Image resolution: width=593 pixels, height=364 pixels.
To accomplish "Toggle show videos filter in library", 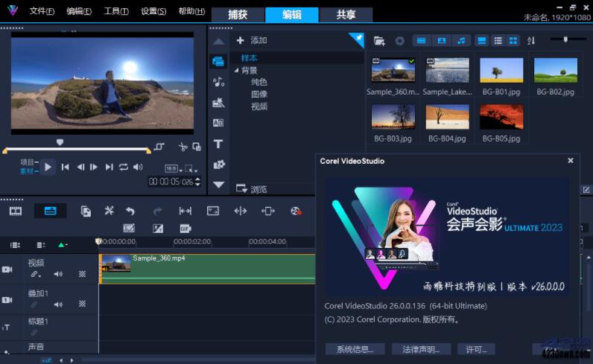I will point(421,40).
